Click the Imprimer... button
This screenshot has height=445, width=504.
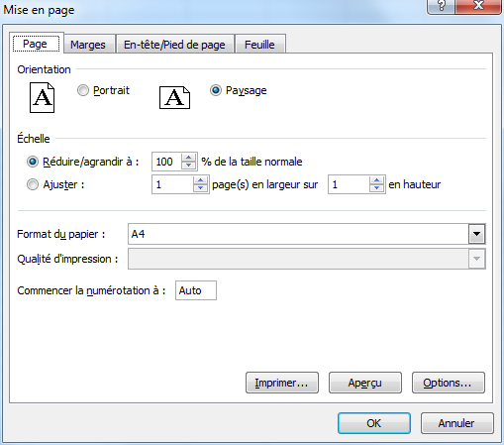282,383
